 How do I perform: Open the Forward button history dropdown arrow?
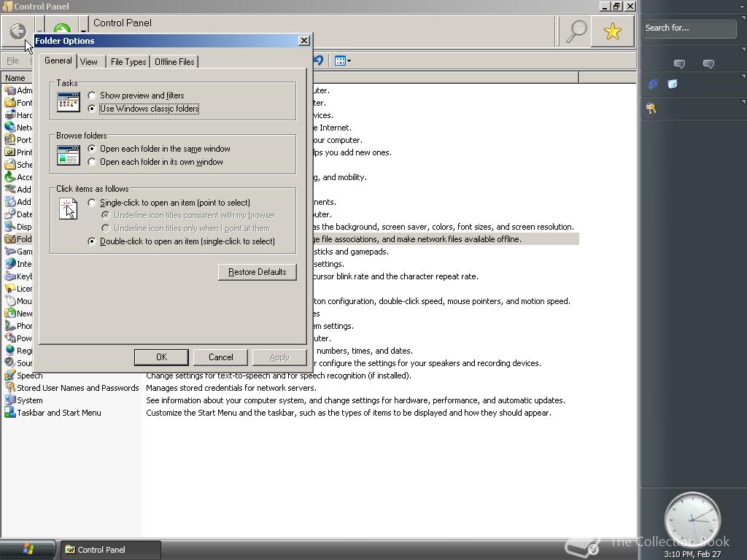tap(83, 31)
